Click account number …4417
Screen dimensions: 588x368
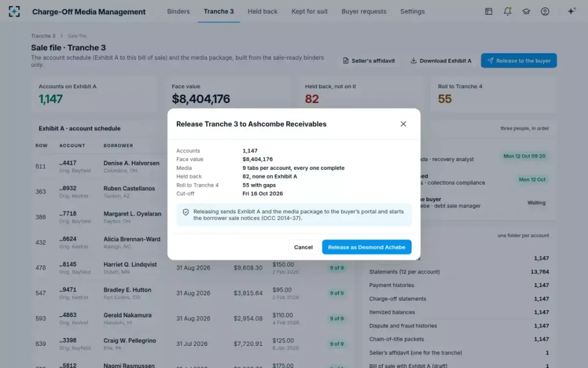click(68, 163)
